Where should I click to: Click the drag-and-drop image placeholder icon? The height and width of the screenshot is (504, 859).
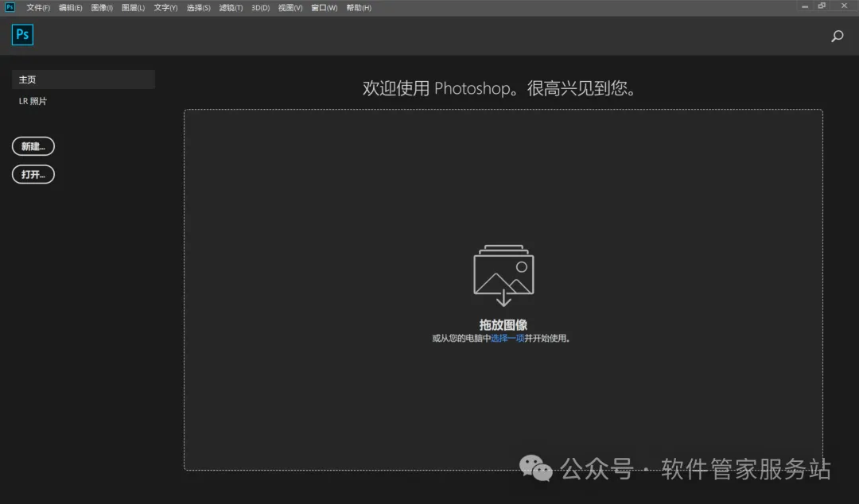(x=503, y=275)
